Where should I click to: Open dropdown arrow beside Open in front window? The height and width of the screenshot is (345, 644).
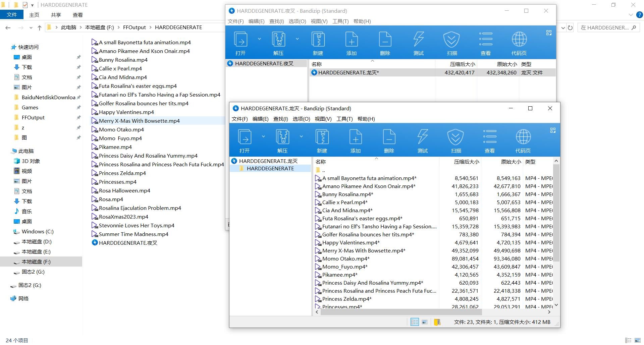(263, 136)
